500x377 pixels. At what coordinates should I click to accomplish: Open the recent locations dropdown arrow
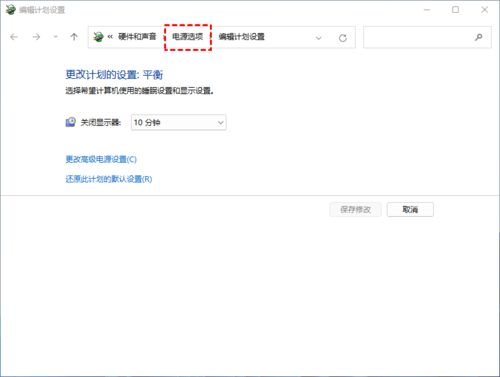pyautogui.click(x=55, y=37)
